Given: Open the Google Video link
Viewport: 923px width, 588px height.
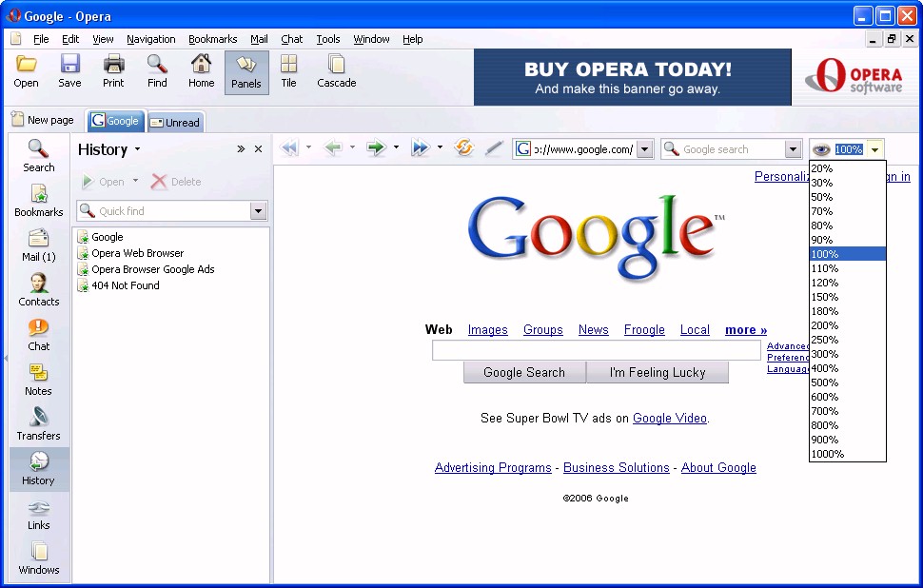Looking at the screenshot, I should [x=669, y=418].
